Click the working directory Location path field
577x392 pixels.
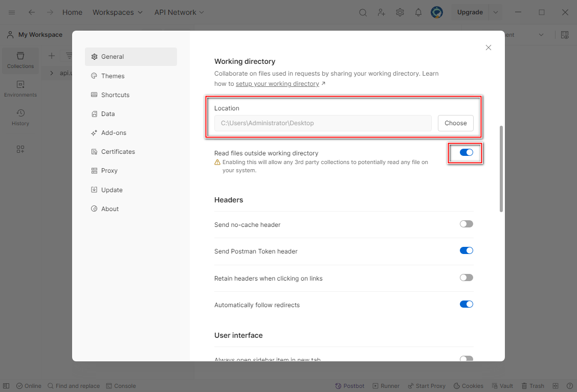(x=323, y=123)
